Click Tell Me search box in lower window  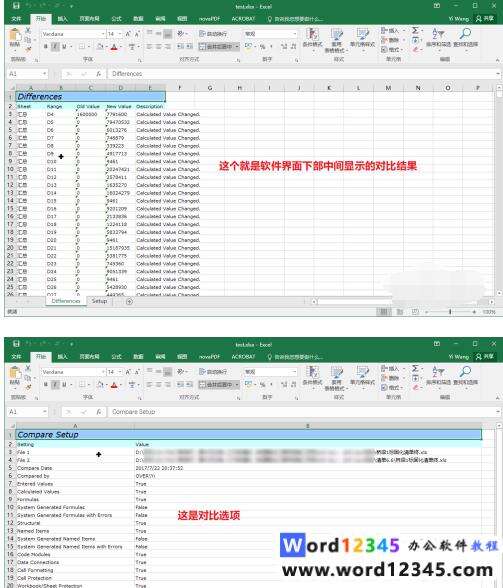pyautogui.click(x=295, y=357)
